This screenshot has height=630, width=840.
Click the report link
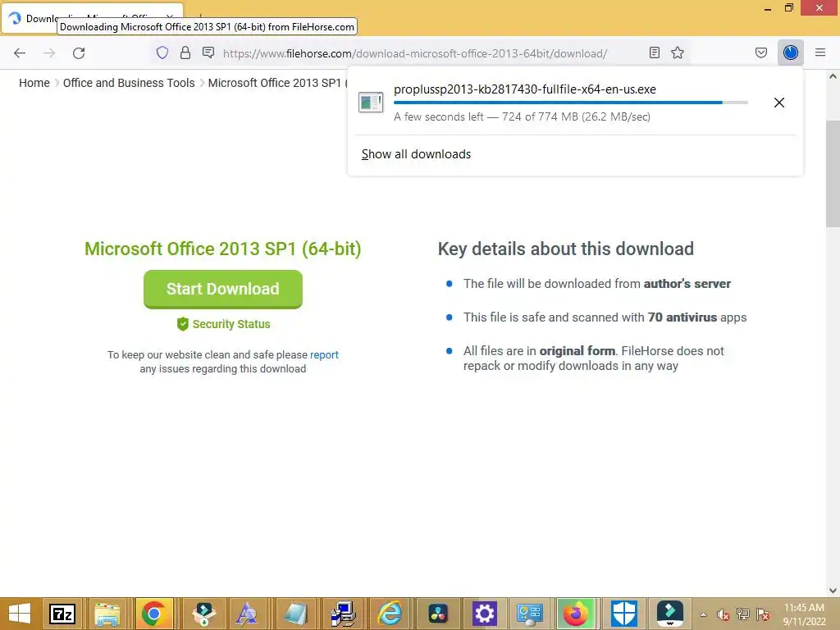pyautogui.click(x=324, y=354)
